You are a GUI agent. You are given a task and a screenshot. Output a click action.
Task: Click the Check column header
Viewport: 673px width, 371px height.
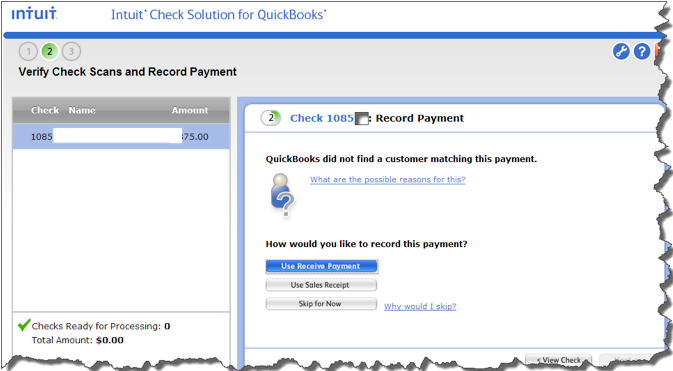click(45, 110)
